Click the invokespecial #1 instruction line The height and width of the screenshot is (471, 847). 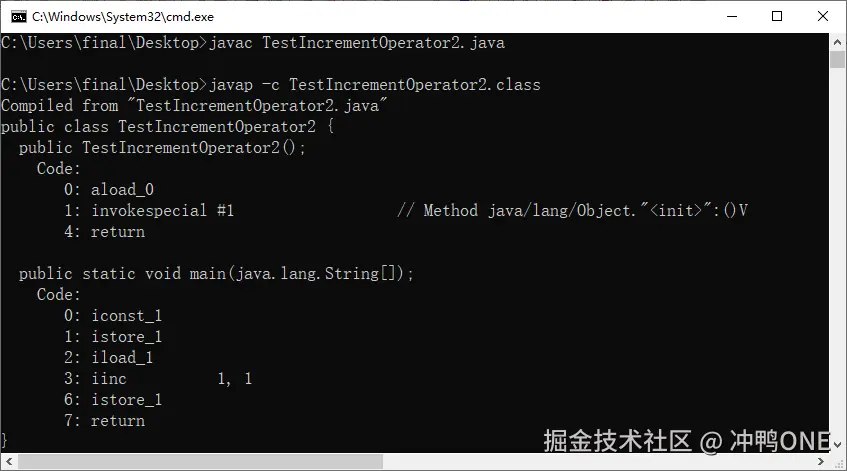coord(149,211)
